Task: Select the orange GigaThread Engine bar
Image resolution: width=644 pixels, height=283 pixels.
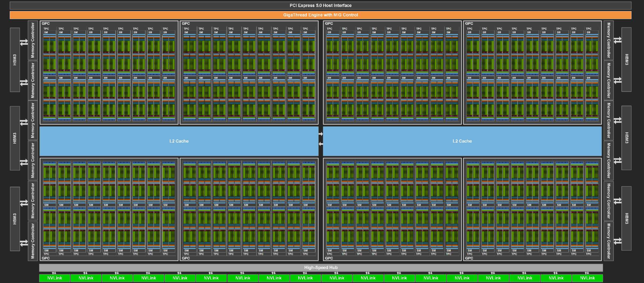Action: (320, 15)
